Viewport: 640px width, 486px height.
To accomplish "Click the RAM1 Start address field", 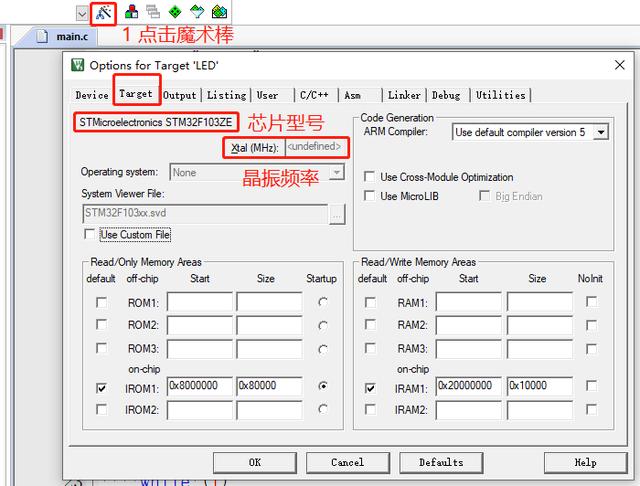I will pyautogui.click(x=469, y=302).
